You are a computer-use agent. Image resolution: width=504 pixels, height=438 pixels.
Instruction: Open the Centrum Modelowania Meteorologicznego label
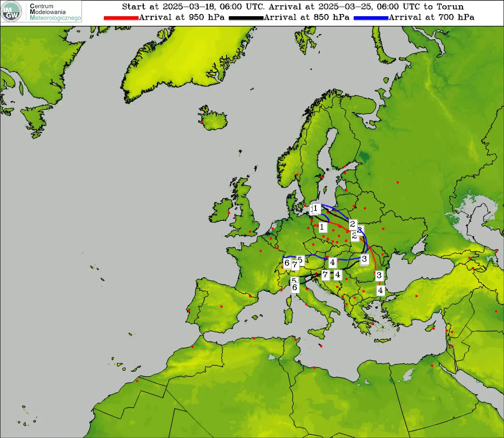[x=55, y=12]
